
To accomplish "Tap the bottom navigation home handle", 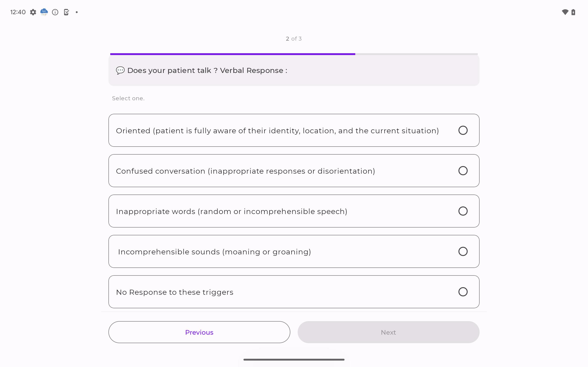I will point(294,359).
